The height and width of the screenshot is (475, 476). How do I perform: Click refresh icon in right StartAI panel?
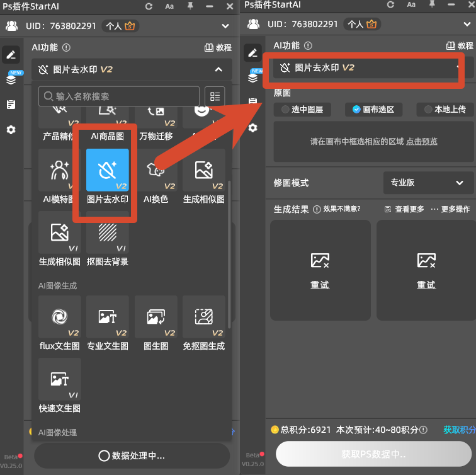[391, 4]
